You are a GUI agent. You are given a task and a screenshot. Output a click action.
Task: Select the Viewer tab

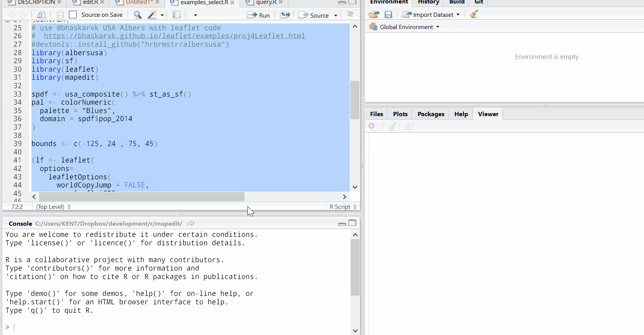pos(488,114)
